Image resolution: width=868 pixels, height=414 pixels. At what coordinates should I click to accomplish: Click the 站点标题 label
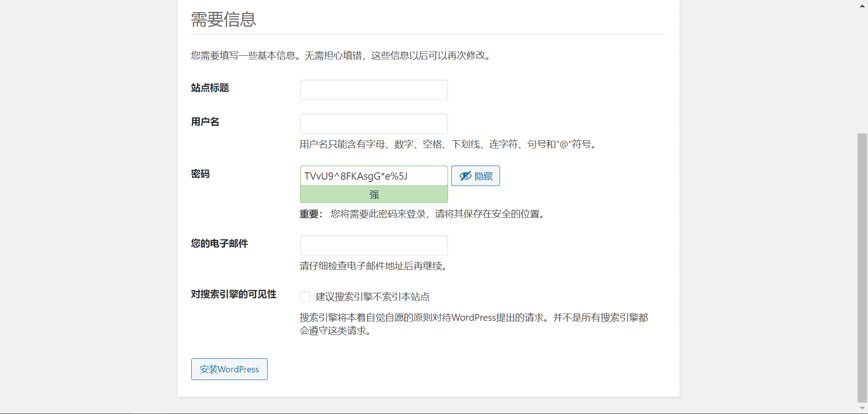tap(210, 88)
